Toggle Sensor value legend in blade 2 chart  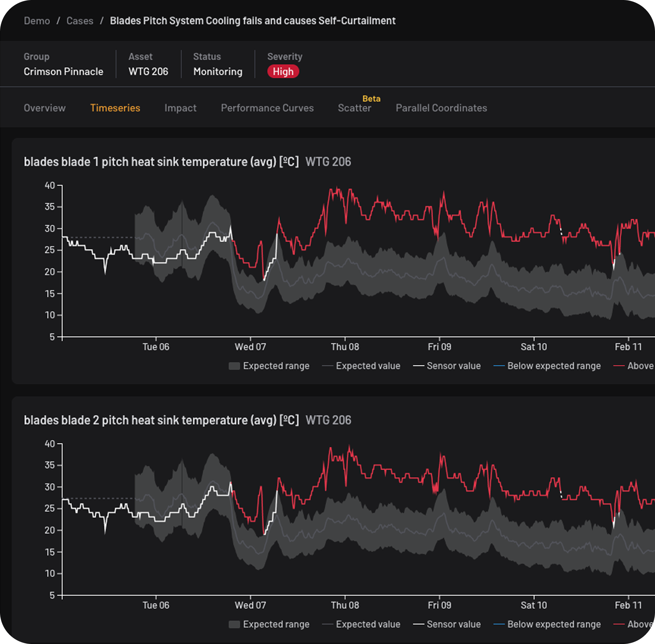tap(447, 624)
